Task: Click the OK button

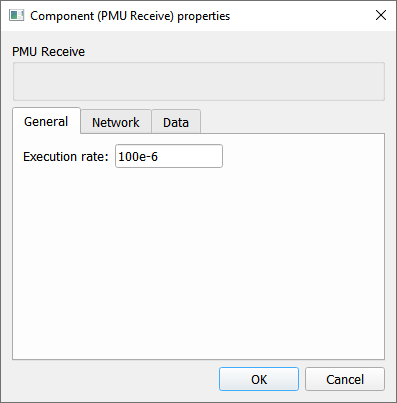Action: (x=259, y=379)
